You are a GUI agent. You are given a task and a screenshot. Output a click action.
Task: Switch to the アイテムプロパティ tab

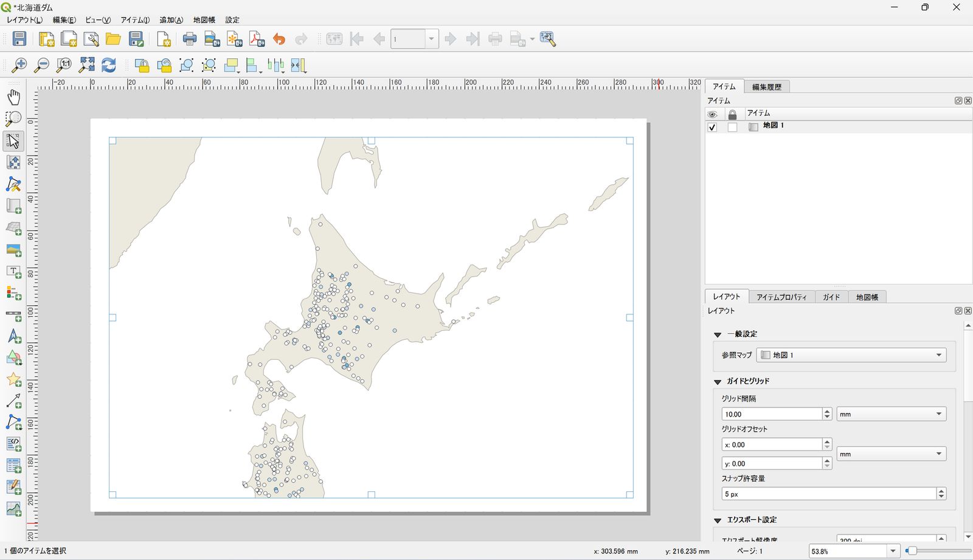click(x=781, y=297)
